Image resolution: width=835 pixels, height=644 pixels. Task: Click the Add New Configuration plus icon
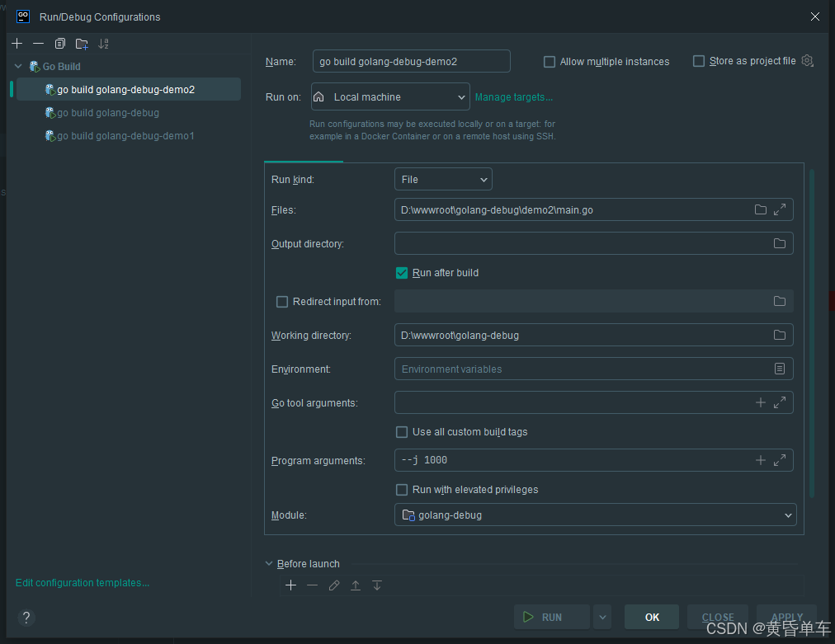17,44
